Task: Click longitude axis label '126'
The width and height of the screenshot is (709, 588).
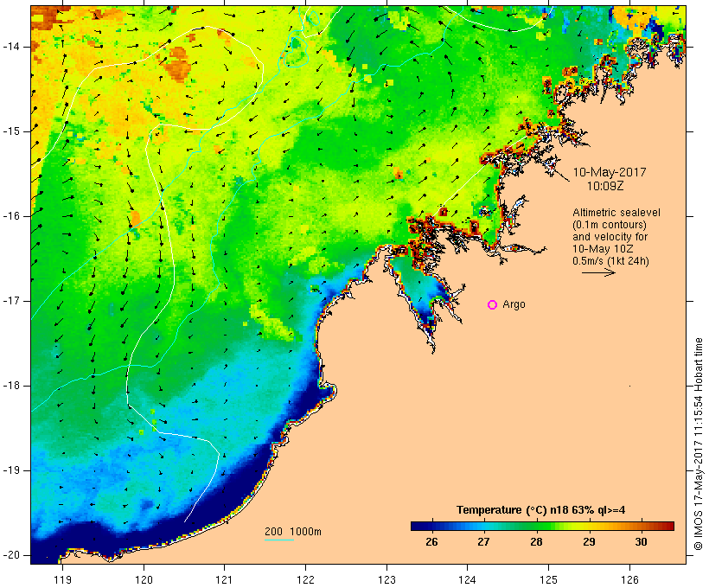Action: [x=629, y=580]
